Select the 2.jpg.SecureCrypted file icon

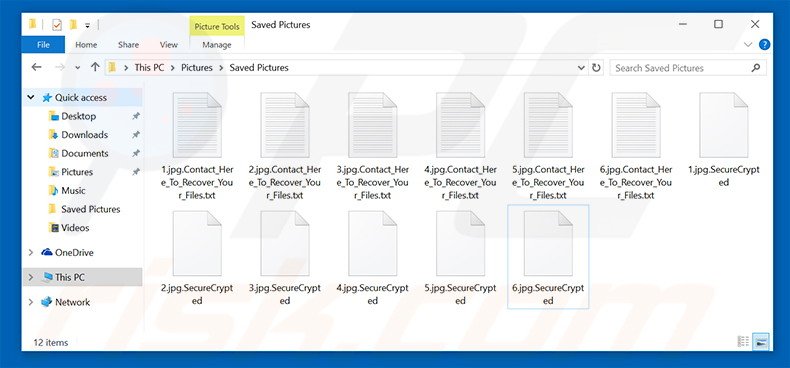coord(197,243)
